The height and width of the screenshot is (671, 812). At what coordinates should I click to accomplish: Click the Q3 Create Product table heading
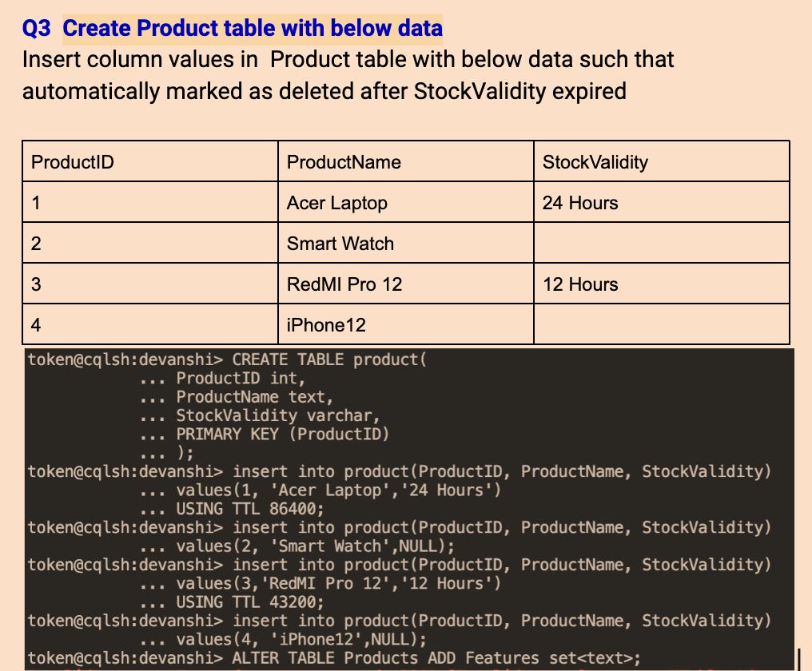pyautogui.click(x=232, y=28)
